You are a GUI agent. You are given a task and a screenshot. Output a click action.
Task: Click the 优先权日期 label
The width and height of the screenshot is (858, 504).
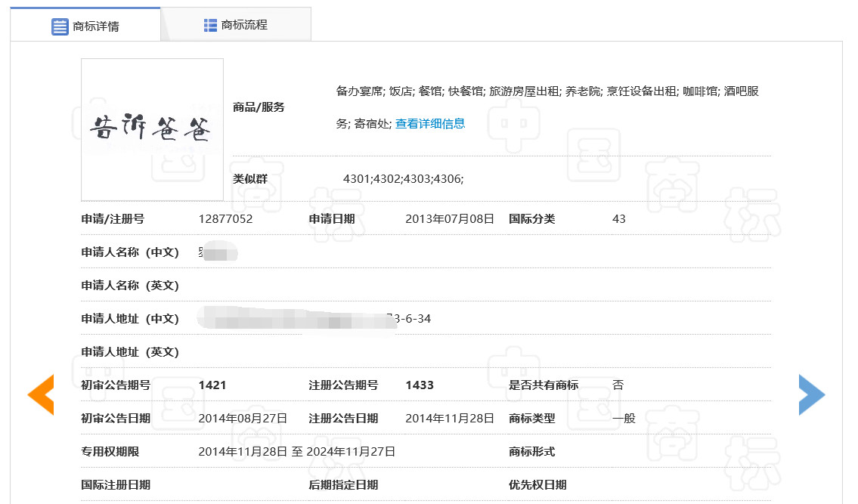tap(537, 485)
